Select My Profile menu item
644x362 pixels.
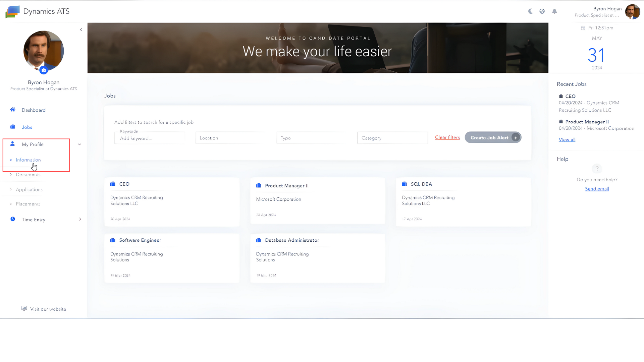click(x=33, y=144)
